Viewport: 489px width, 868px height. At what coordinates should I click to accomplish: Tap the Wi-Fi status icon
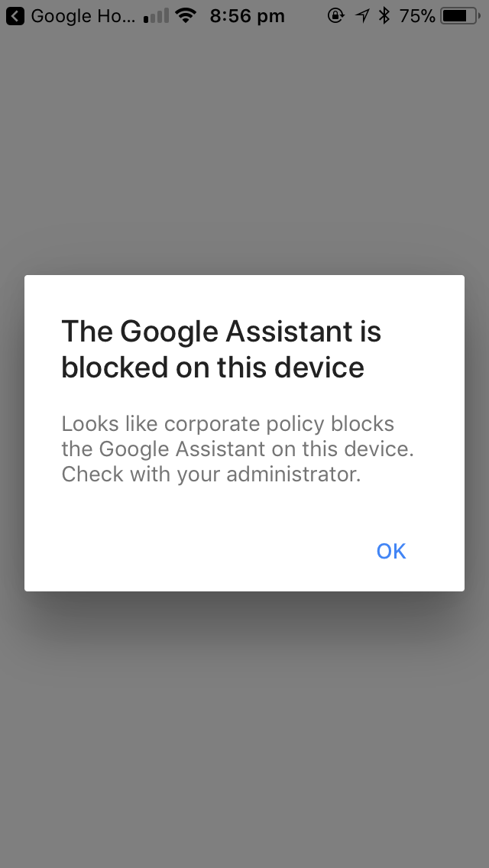[185, 15]
